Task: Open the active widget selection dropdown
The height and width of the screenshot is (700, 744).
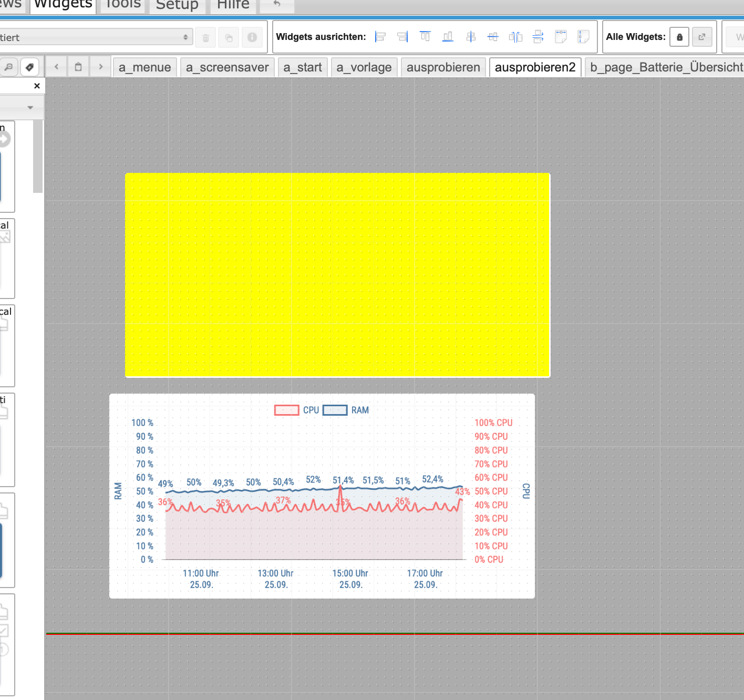Action: coord(95,37)
